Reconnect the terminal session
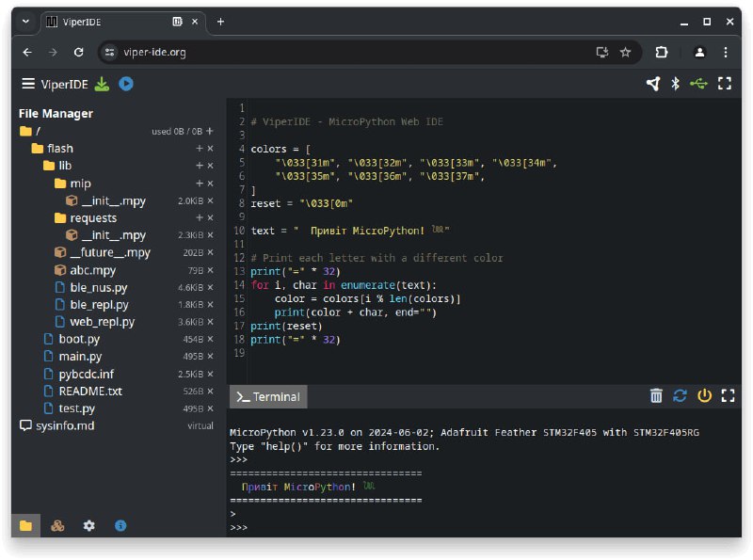 pos(680,396)
